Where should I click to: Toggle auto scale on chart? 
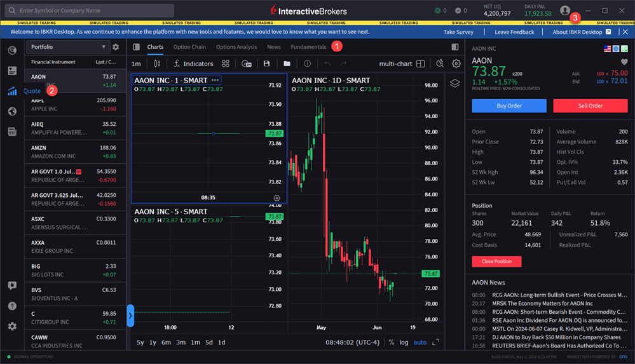click(420, 342)
